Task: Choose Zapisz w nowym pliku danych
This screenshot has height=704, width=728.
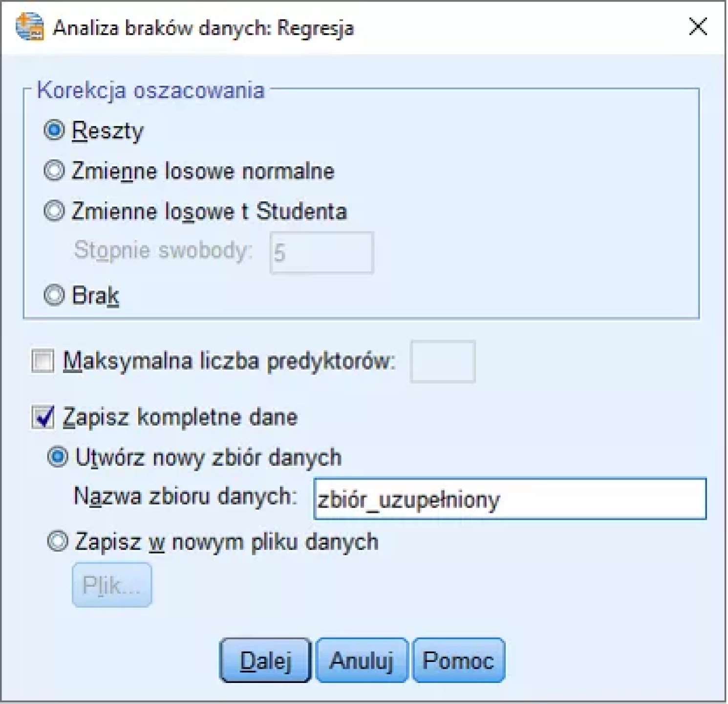Action: point(57,542)
